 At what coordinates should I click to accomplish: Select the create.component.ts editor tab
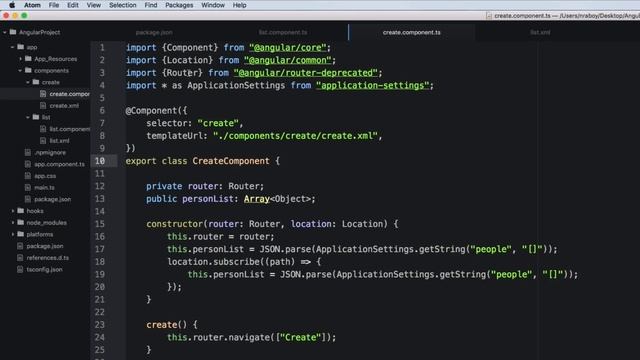tap(412, 32)
